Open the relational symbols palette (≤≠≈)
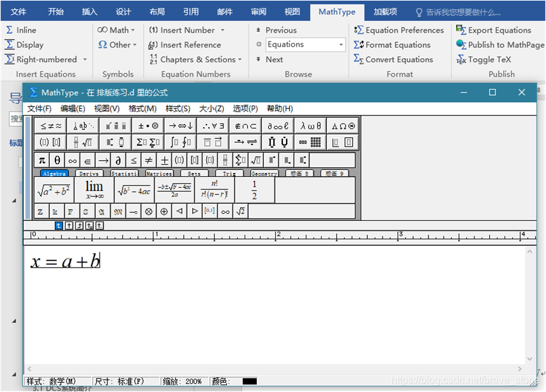This screenshot has height=392, width=546. click(x=50, y=126)
